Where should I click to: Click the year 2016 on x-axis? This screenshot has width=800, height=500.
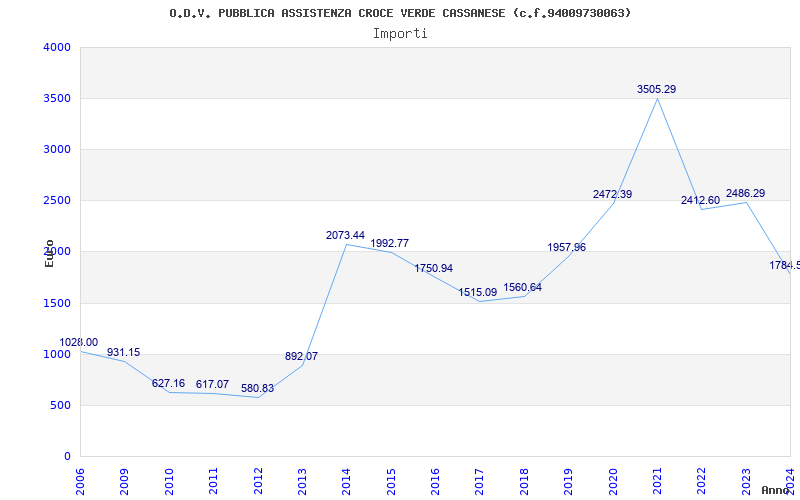coord(435,481)
